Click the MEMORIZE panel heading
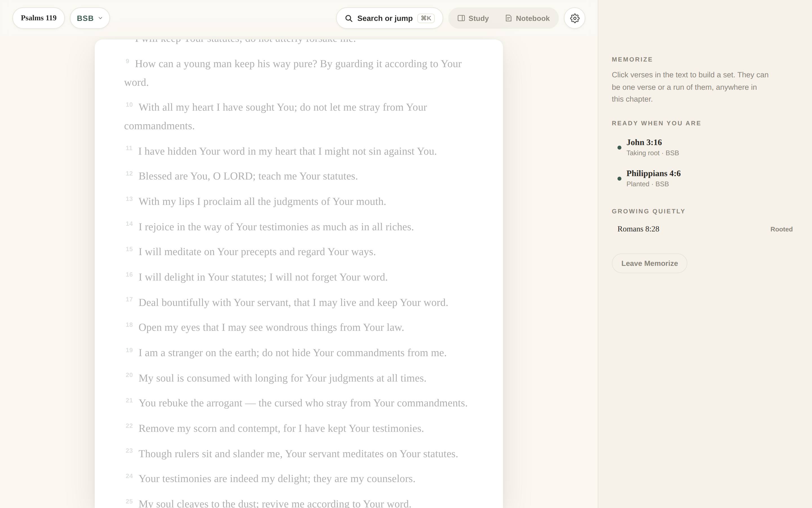This screenshot has width=812, height=508. click(x=632, y=60)
